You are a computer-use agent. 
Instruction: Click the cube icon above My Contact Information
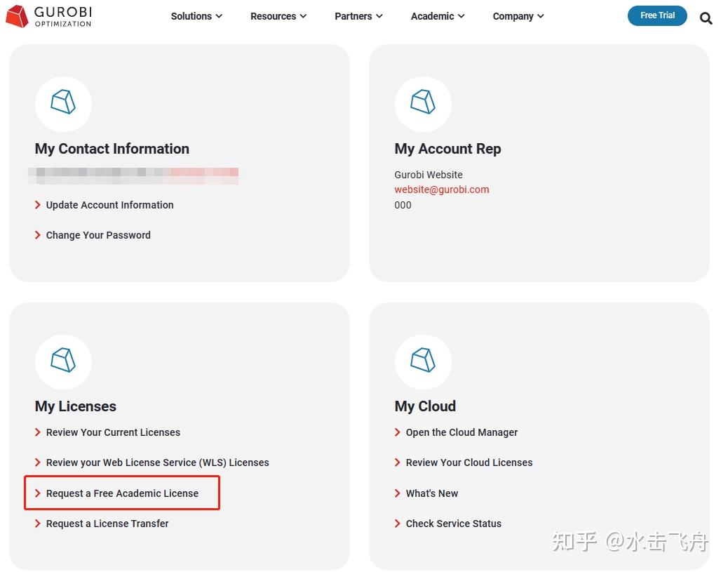pyautogui.click(x=63, y=102)
